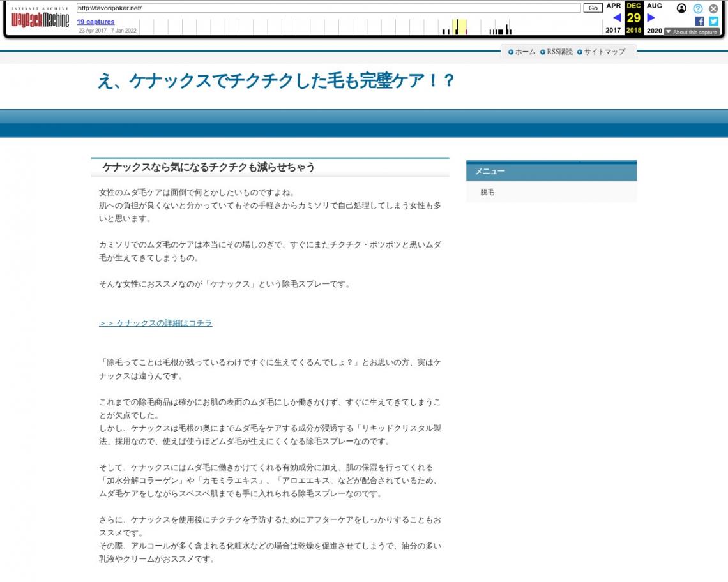Click the sentence starting そんな女性におススメなのが
Viewport: 728px width, 582px height.
[x=225, y=284]
